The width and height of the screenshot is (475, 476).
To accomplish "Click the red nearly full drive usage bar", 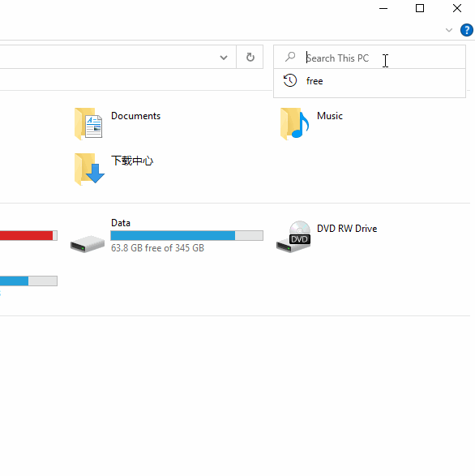I will pyautogui.click(x=28, y=236).
